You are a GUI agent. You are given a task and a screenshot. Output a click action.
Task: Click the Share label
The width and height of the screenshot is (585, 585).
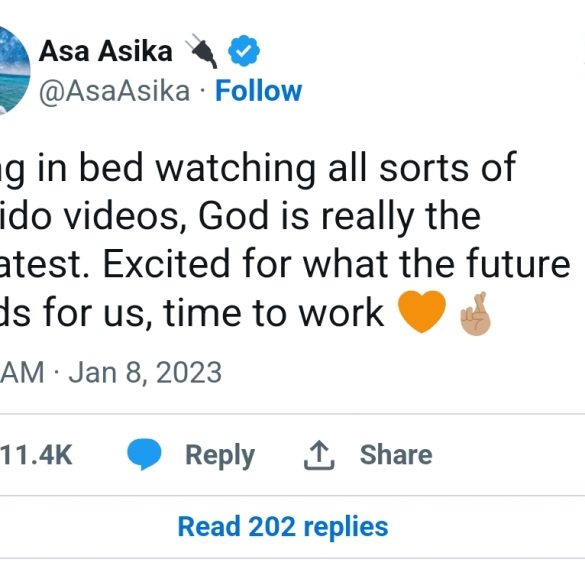click(396, 454)
